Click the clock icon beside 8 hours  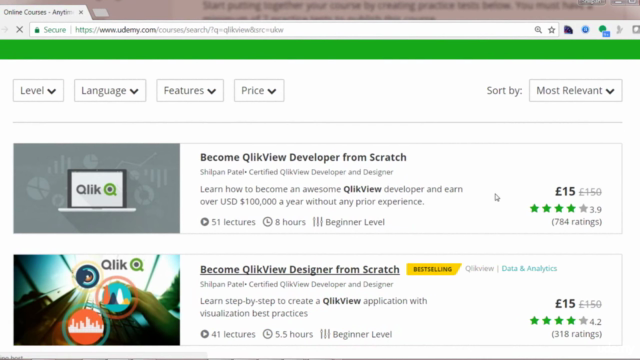267,222
